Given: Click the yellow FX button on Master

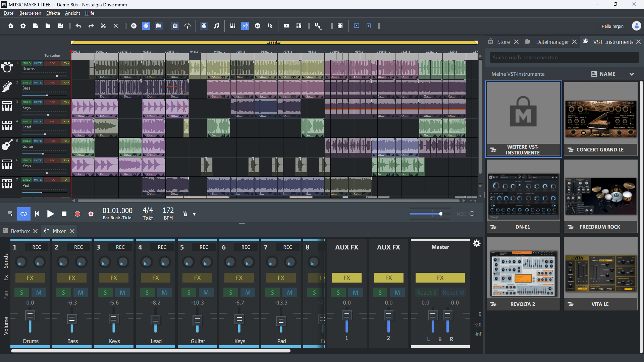Looking at the screenshot, I should 440,278.
